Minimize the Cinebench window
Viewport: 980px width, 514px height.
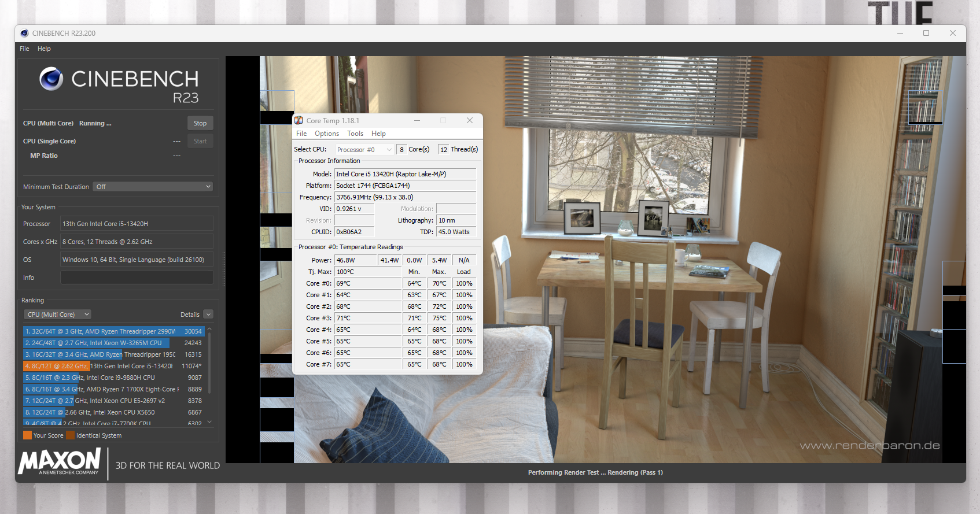pyautogui.click(x=900, y=33)
